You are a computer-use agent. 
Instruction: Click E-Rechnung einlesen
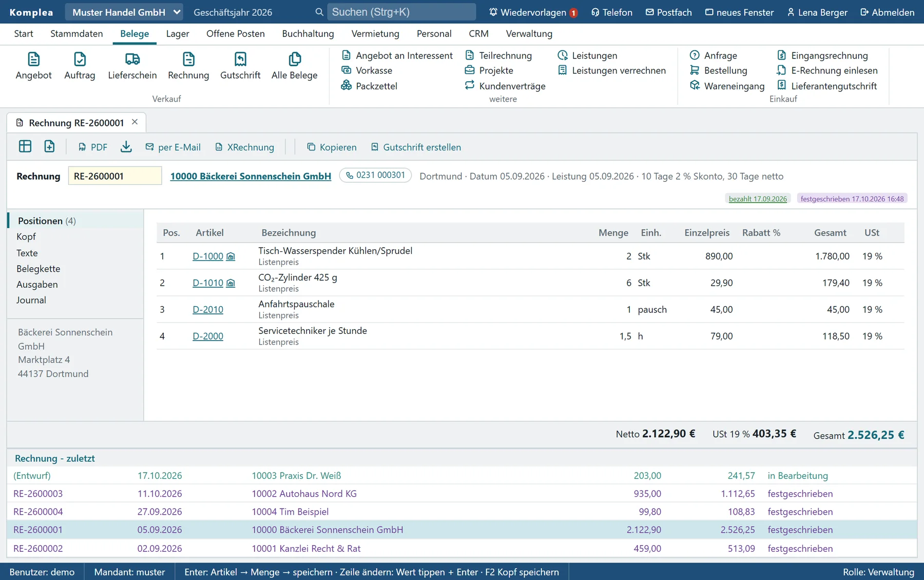click(827, 70)
